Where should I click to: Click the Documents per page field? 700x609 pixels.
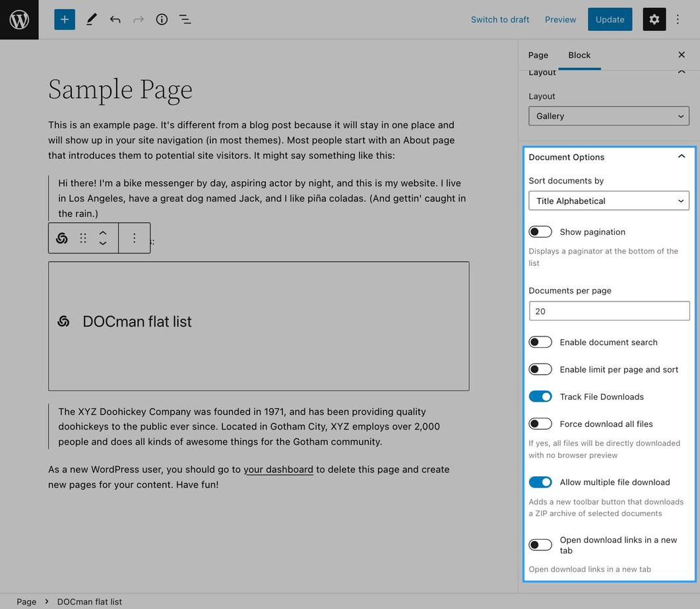[x=609, y=311]
